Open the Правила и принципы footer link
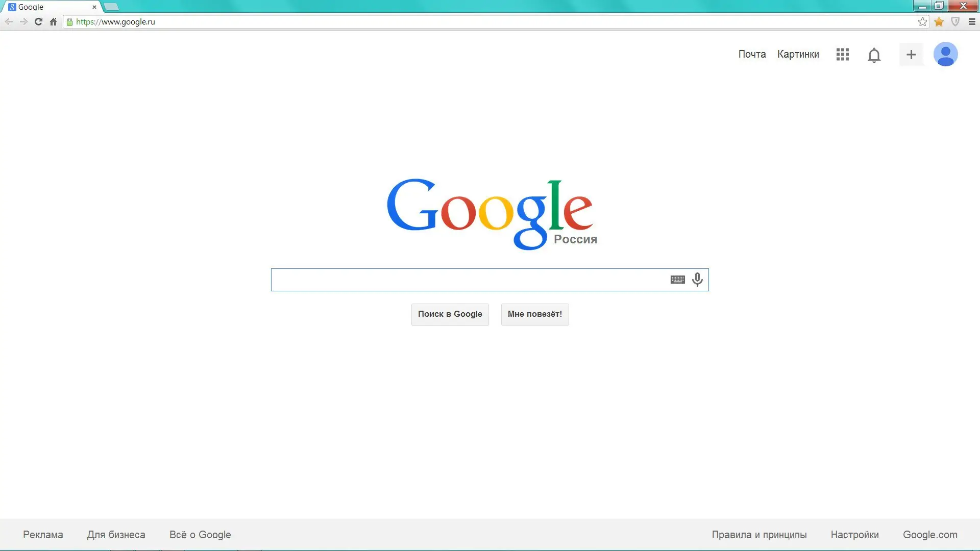 759,535
